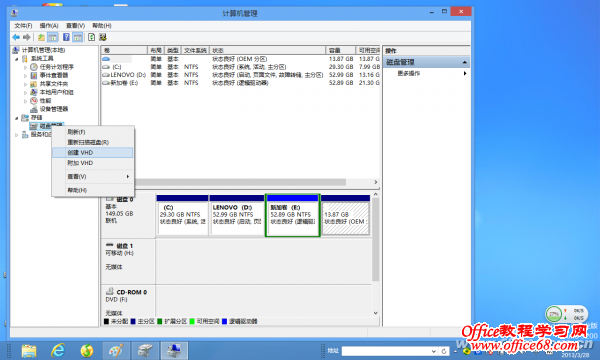Click the (C:) 29.30 GB partition block
600x360 pixels.
tap(183, 215)
